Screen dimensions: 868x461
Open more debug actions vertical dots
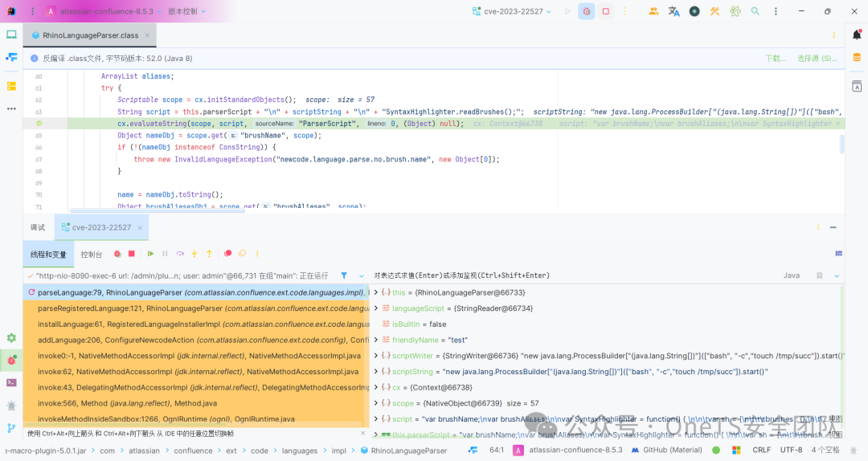click(257, 254)
